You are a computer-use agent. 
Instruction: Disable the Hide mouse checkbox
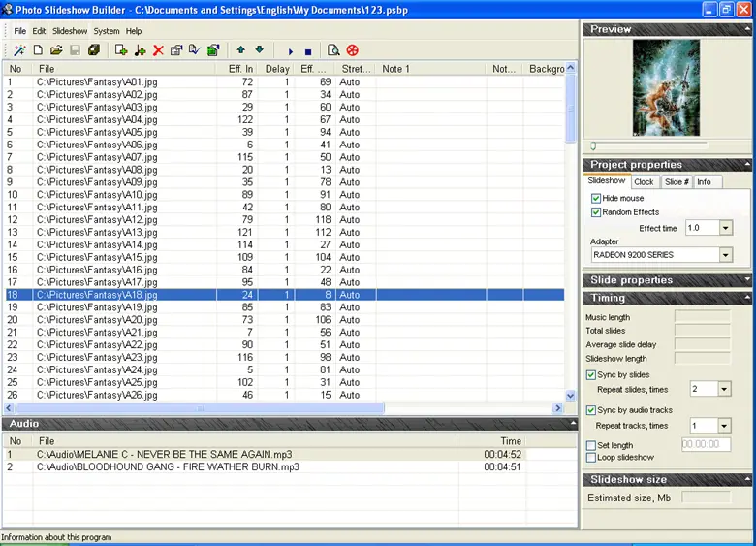(x=596, y=198)
